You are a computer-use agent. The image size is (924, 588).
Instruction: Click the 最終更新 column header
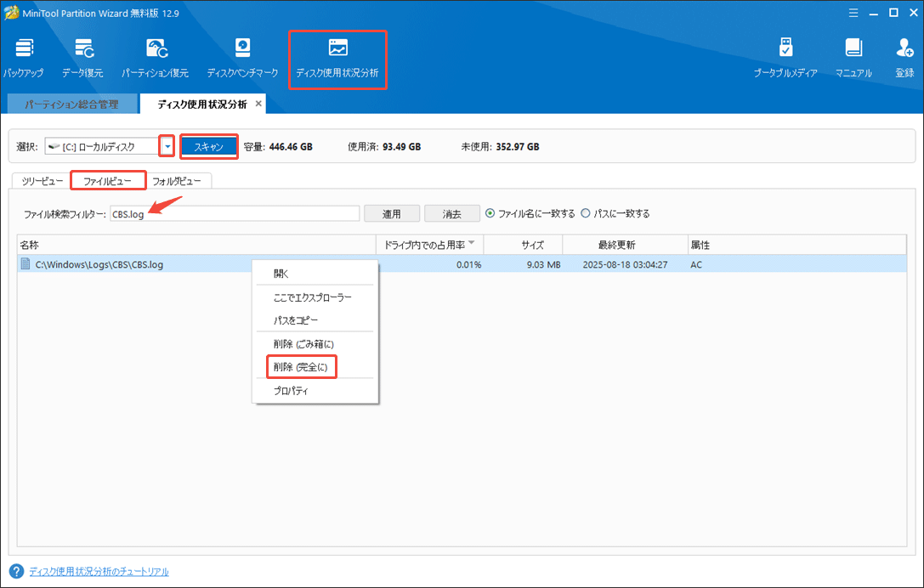(x=626, y=245)
